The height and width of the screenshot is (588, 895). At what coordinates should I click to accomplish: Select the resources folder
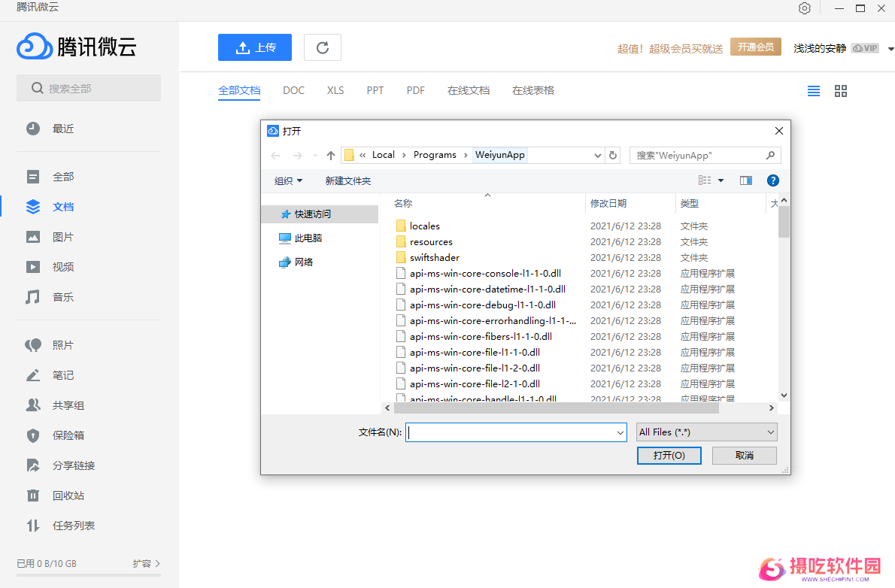click(x=431, y=242)
